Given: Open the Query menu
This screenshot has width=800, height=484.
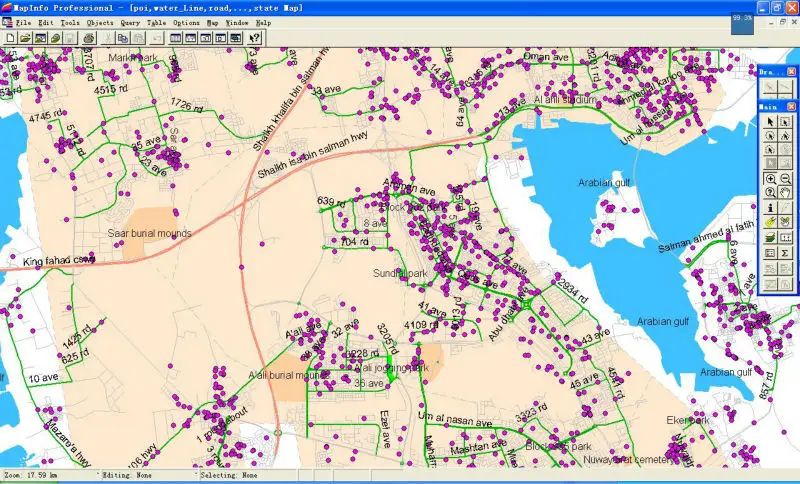Looking at the screenshot, I should click(x=130, y=22).
